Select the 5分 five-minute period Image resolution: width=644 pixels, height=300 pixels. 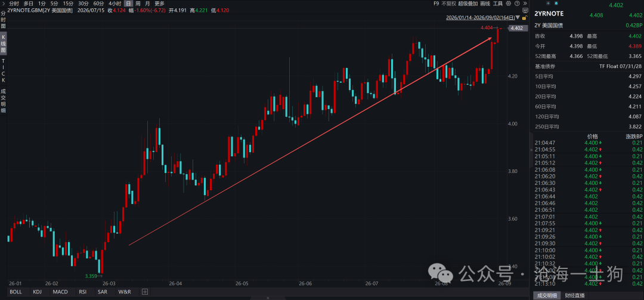(54, 4)
